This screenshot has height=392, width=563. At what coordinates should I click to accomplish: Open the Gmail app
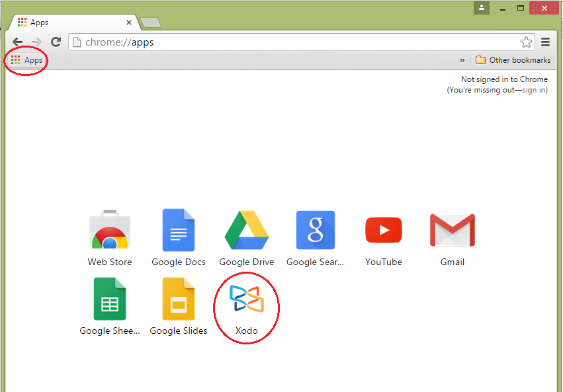453,238
